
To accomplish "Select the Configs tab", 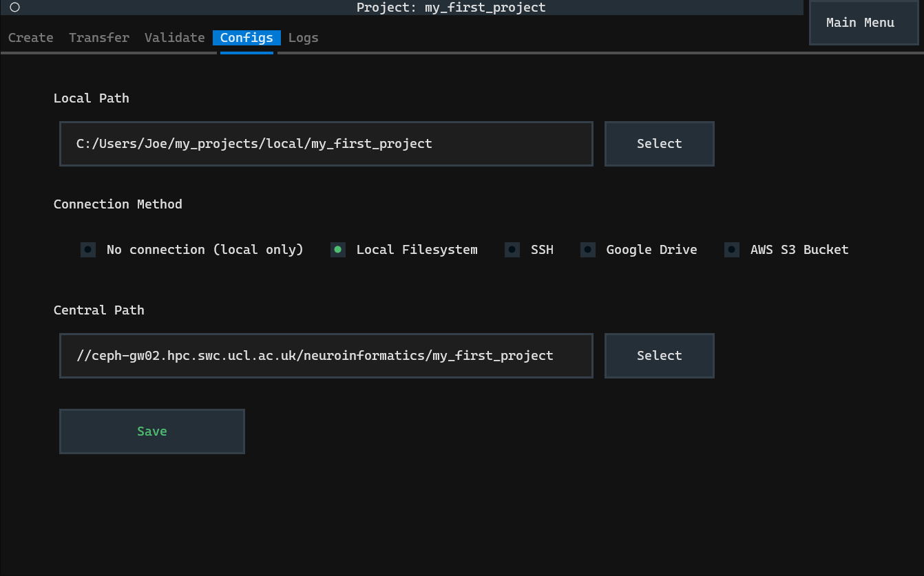I will coord(246,38).
